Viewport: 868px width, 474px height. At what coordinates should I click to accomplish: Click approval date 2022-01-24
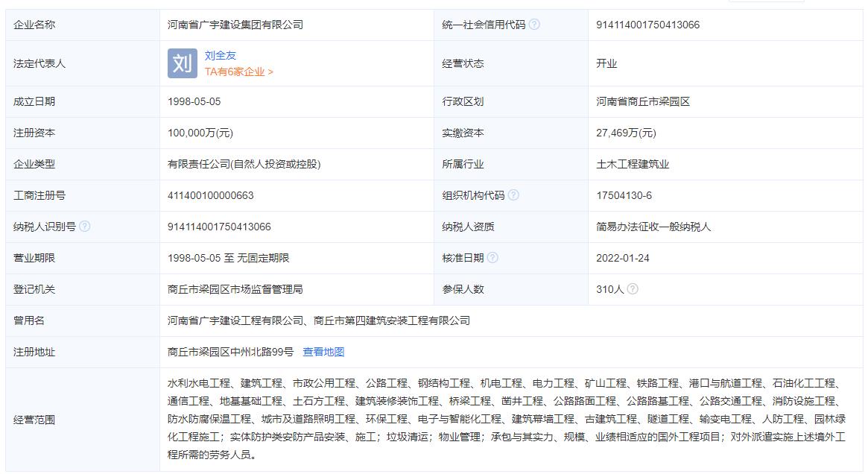(623, 258)
